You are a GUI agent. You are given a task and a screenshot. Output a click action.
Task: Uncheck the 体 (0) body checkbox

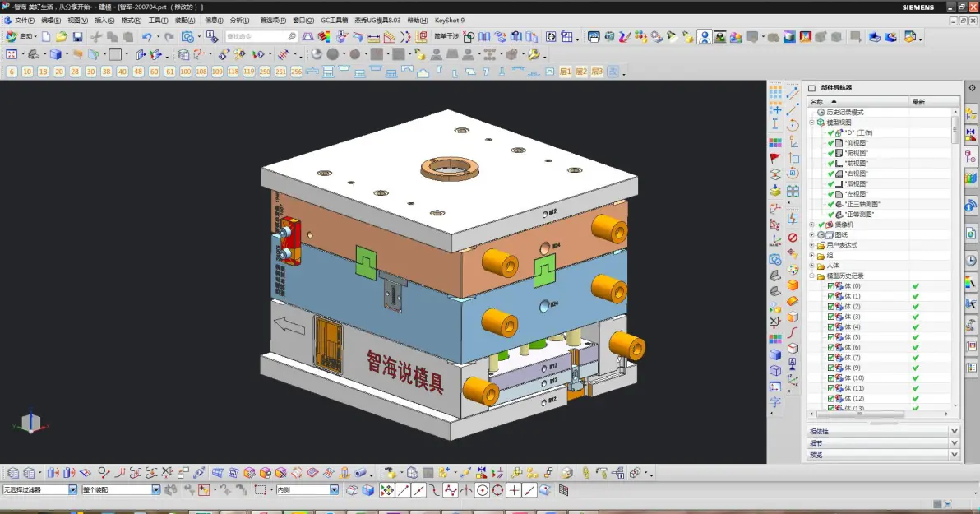(831, 285)
